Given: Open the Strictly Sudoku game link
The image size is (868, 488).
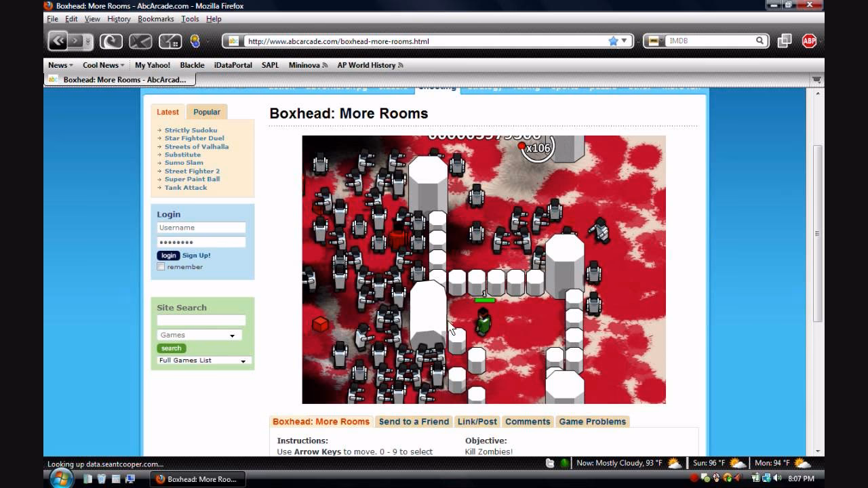Looking at the screenshot, I should (x=191, y=130).
